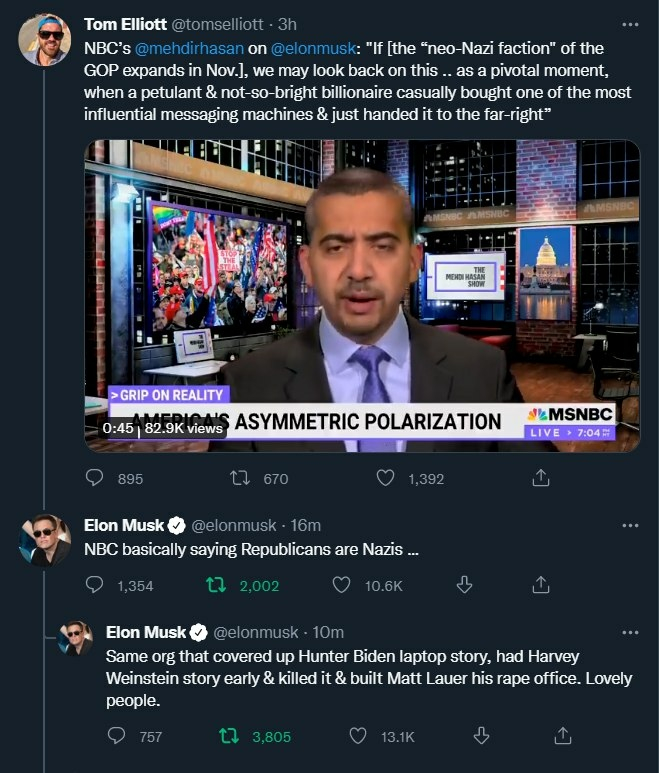Share Tom Elliott's tweet

pos(541,479)
